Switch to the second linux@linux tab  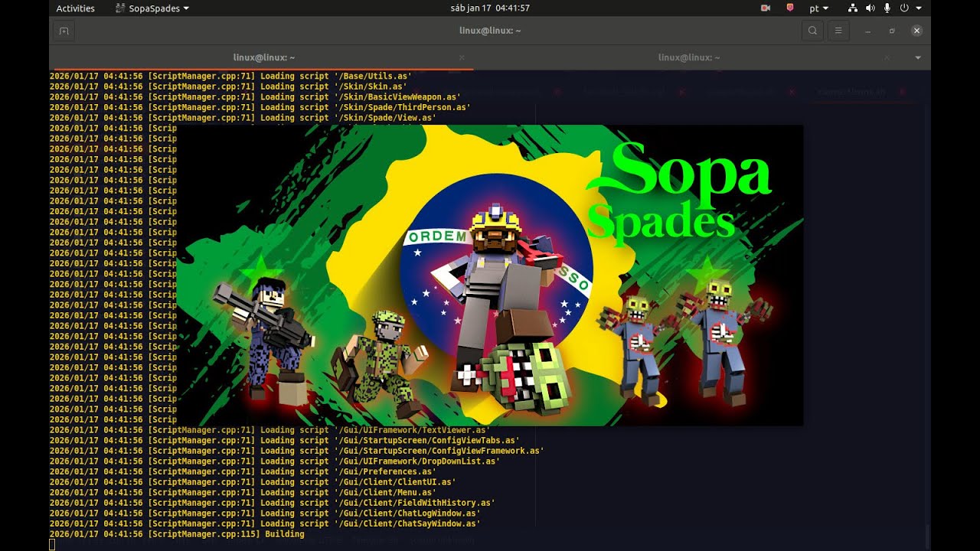point(688,57)
